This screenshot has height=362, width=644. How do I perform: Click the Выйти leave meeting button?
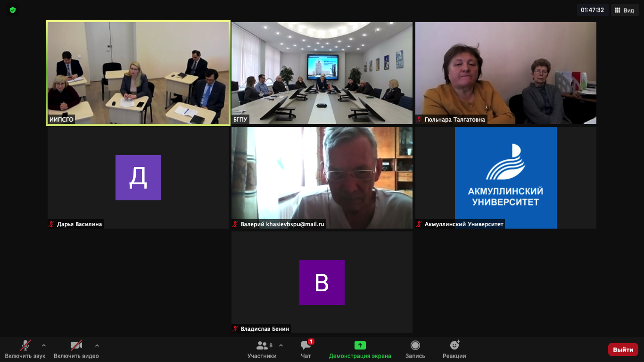pyautogui.click(x=623, y=350)
